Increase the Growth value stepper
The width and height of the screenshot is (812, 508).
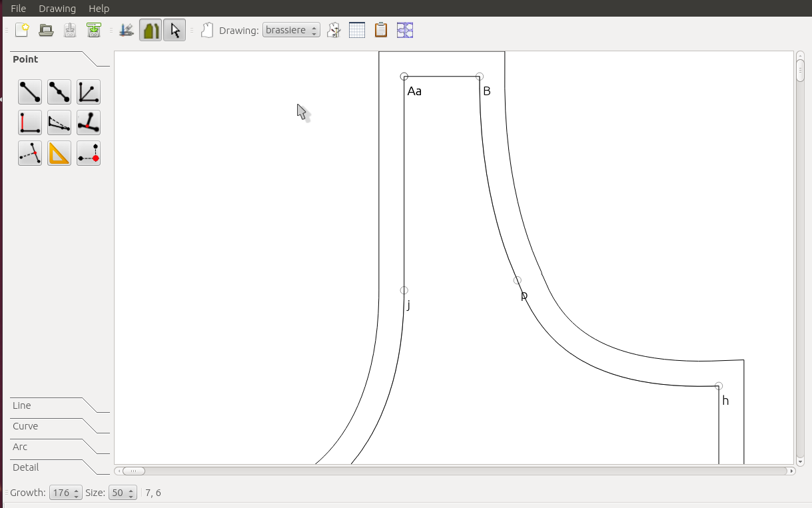coord(77,489)
